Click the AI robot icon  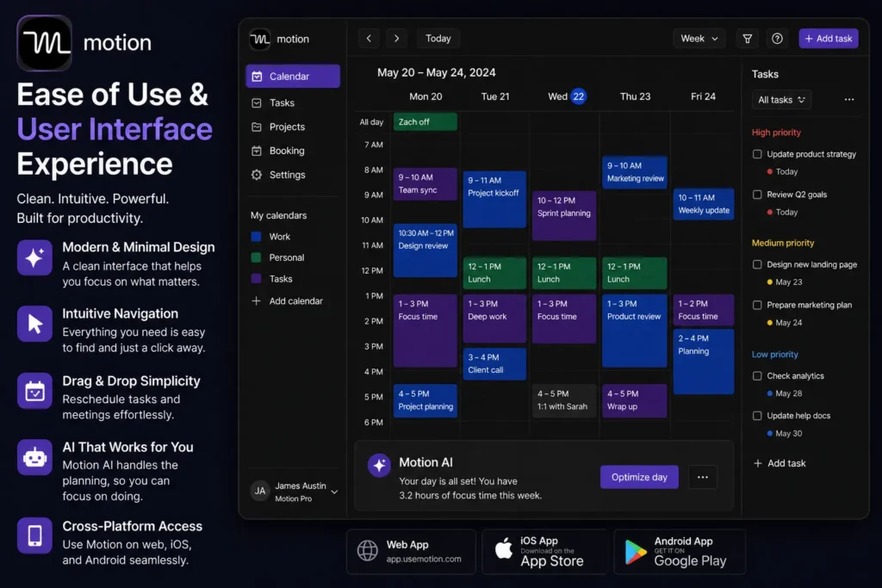[x=34, y=457]
